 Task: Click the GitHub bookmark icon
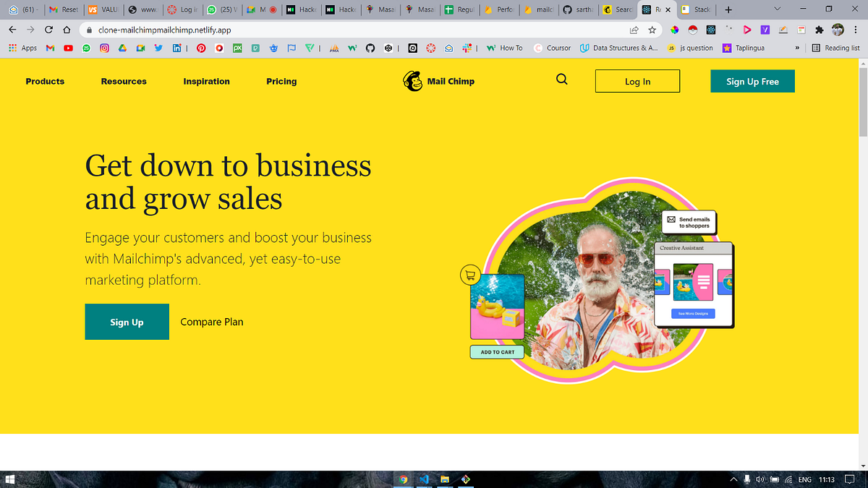click(370, 48)
